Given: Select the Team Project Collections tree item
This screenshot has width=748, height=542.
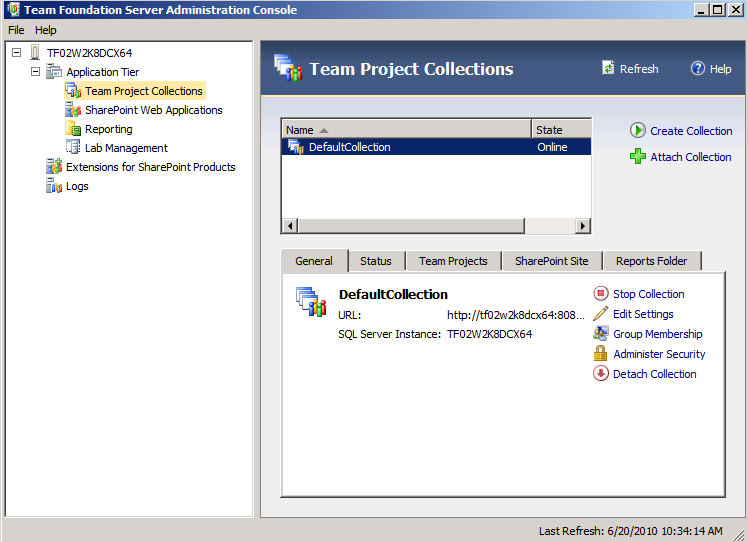Looking at the screenshot, I should (144, 91).
